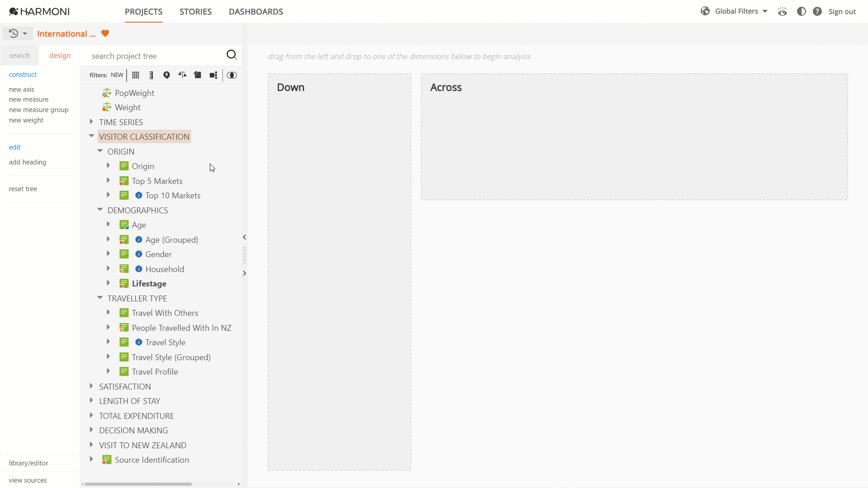Expand the SATISFACTION folder
The height and width of the screenshot is (488, 868).
pyautogui.click(x=91, y=386)
